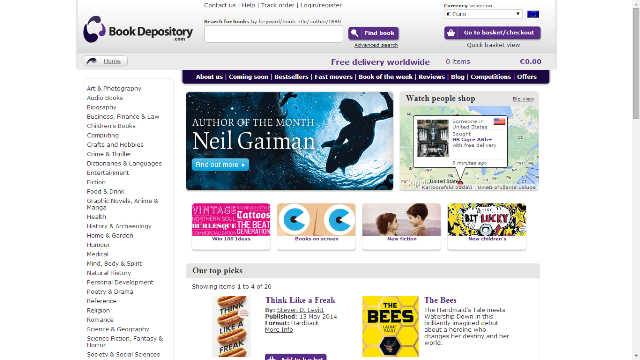Click Think Like a Freak book cover
640x360 pixels.
coord(231,327)
